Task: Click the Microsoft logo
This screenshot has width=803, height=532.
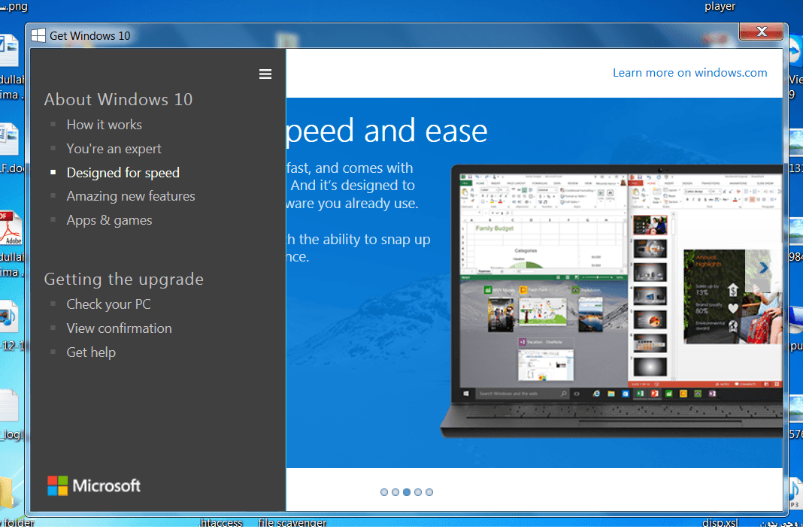Action: [x=94, y=485]
